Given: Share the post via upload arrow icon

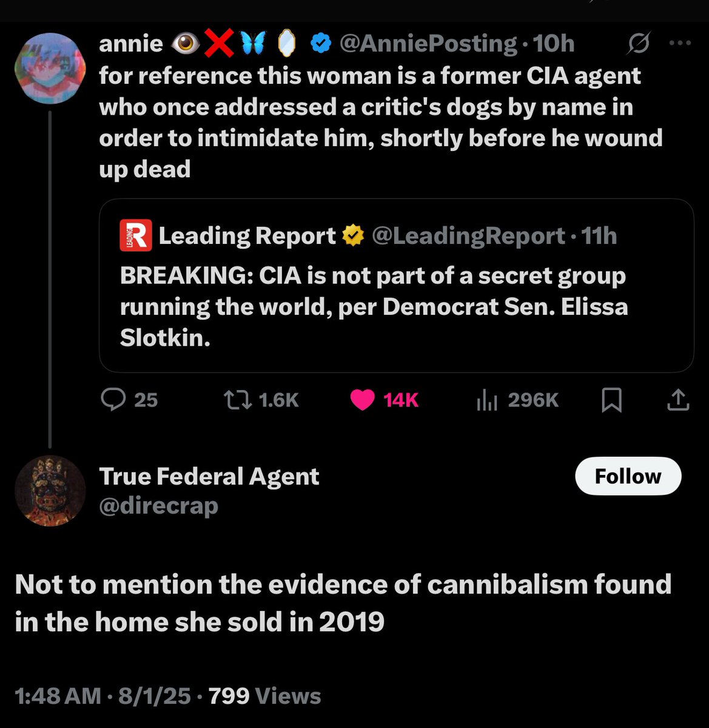Looking at the screenshot, I should tap(678, 400).
